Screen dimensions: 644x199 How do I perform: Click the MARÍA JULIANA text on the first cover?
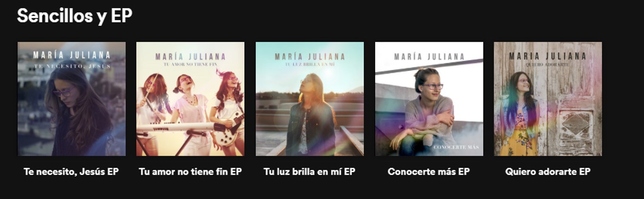[x=72, y=56]
